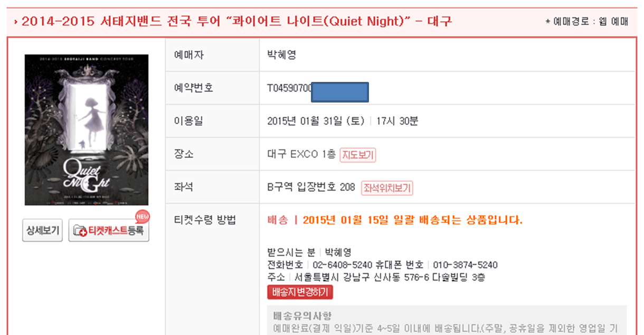Click the reservation number T04590700 text
This screenshot has width=644, height=335.
289,88
